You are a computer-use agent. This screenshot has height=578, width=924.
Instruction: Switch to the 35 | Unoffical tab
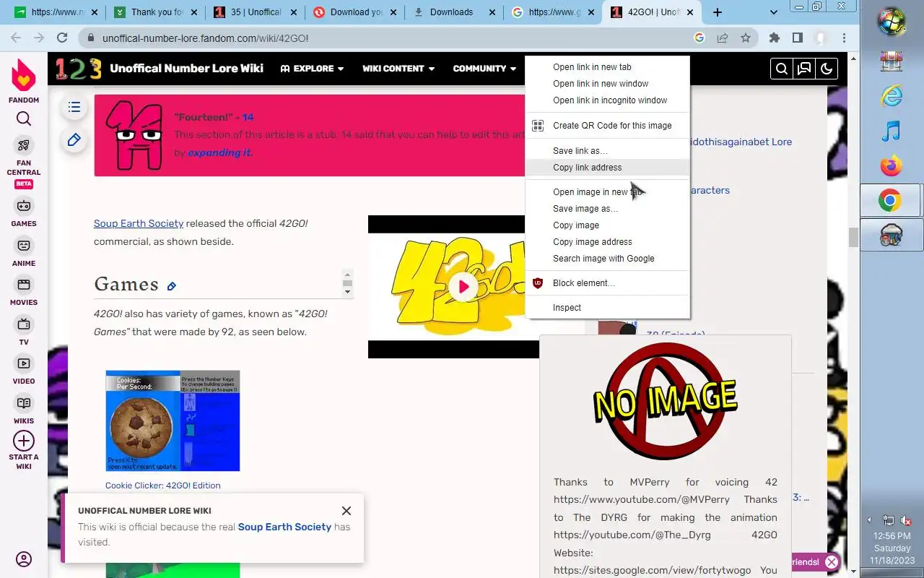point(253,12)
